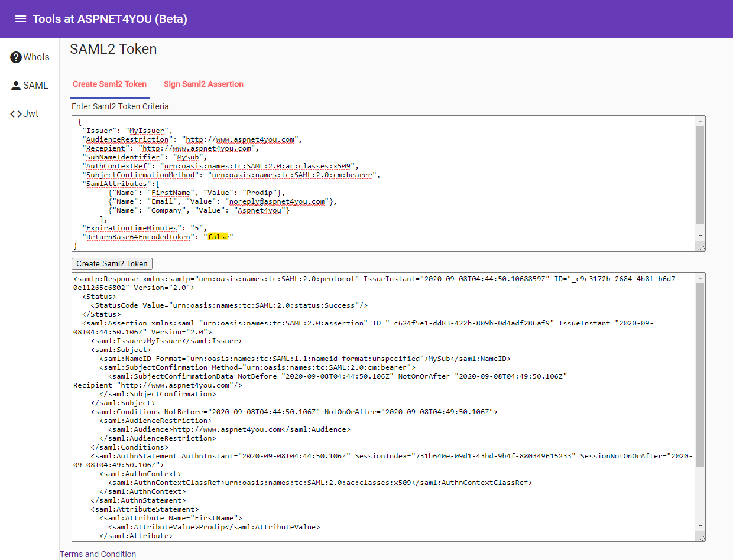Screen dimensions: 733x560
Task: Click "MyIssuer" value in the criteria
Action: 147,131
